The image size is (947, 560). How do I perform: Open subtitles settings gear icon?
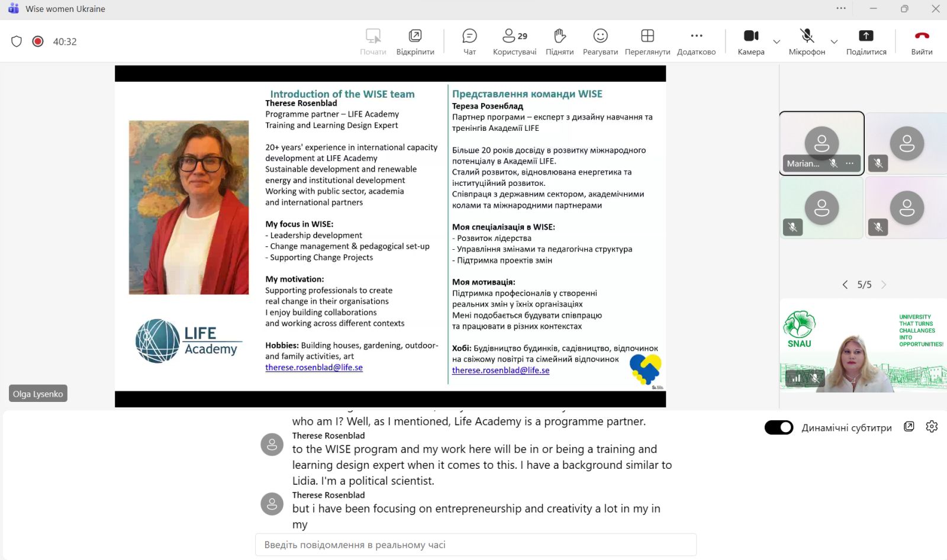(932, 427)
